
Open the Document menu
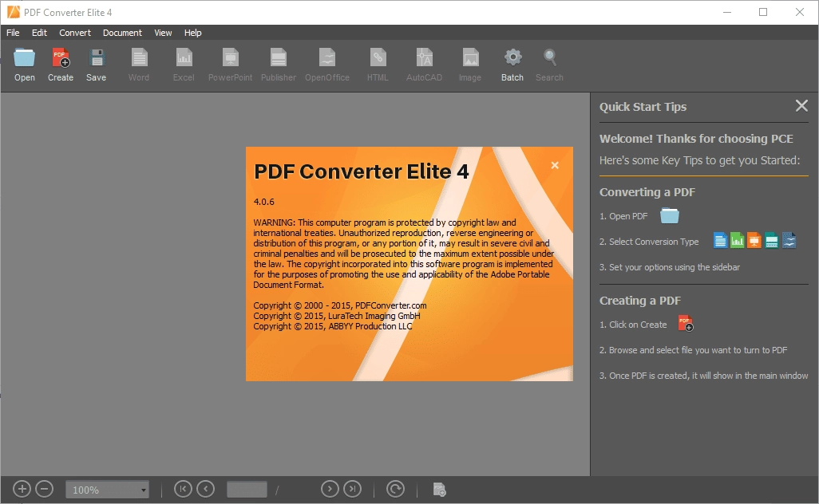pos(122,33)
